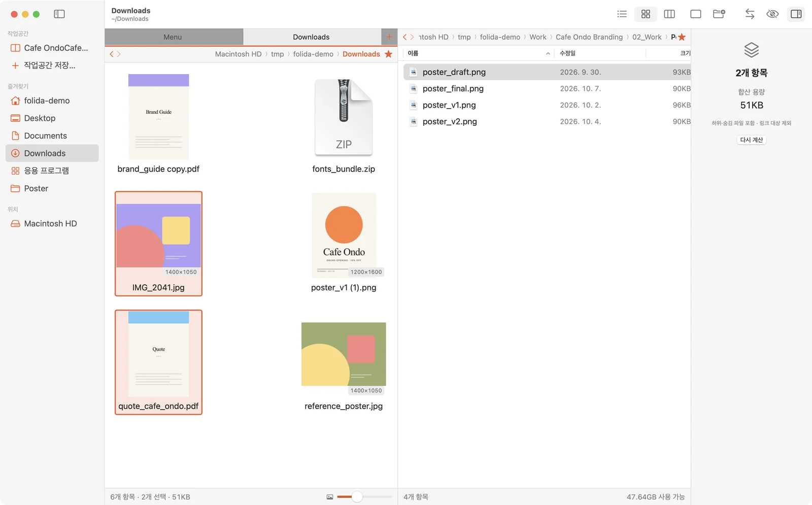Select the single pane layout icon
Image resolution: width=812 pixels, height=505 pixels.
coord(696,14)
